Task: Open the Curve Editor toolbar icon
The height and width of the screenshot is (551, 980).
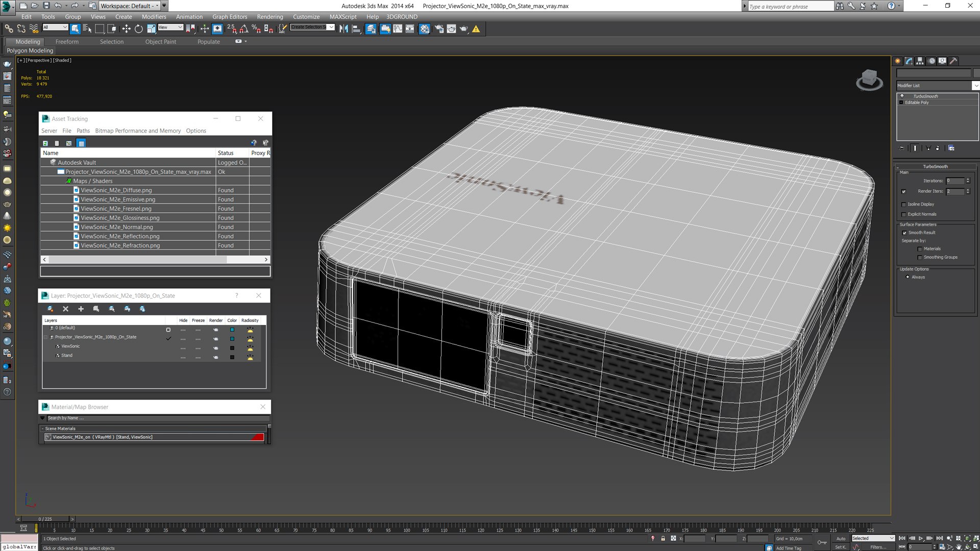Action: pyautogui.click(x=398, y=29)
